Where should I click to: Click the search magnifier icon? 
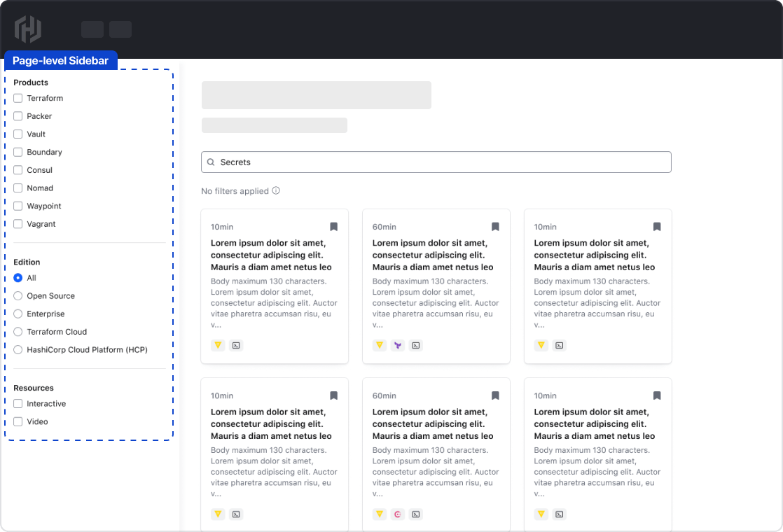pyautogui.click(x=211, y=162)
